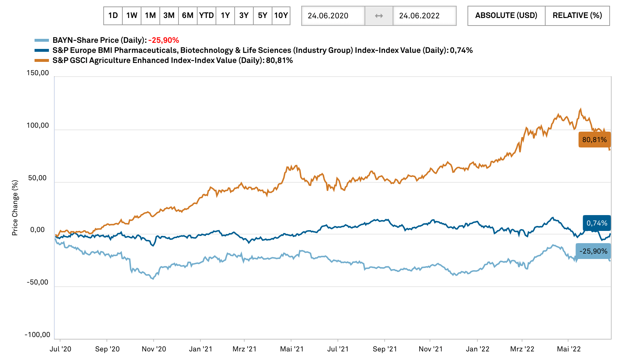This screenshot has width=619, height=364.
Task: Choose the 1M time period
Action: [150, 15]
